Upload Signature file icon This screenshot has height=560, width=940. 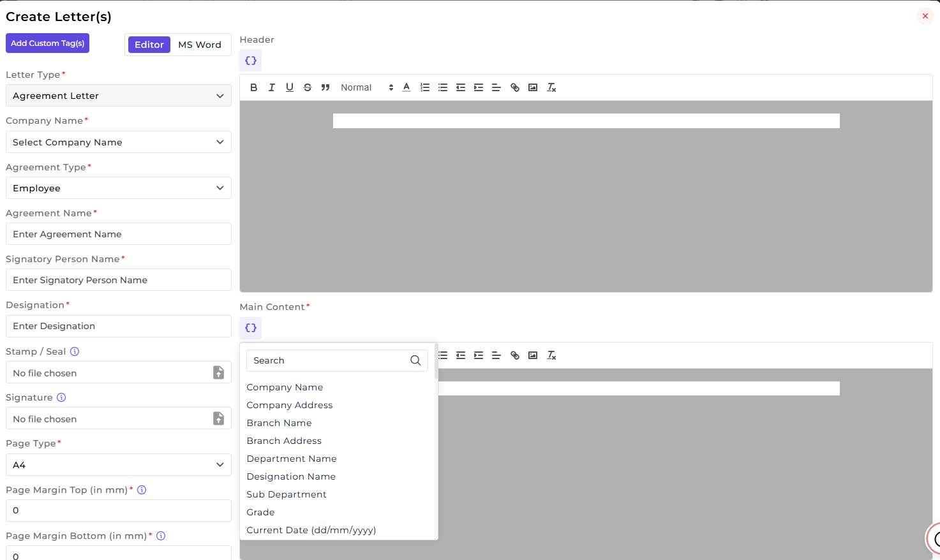click(x=218, y=418)
